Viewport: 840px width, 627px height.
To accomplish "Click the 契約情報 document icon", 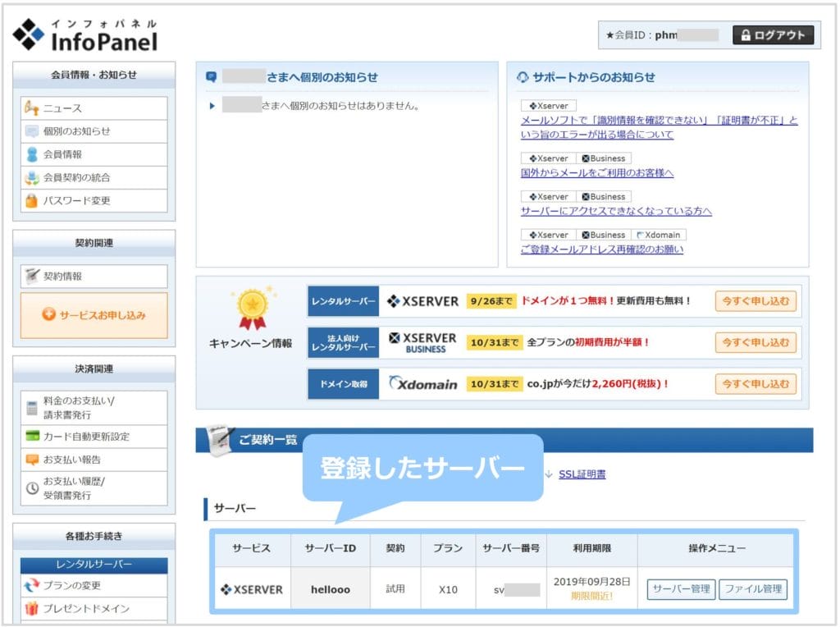I will [x=32, y=276].
